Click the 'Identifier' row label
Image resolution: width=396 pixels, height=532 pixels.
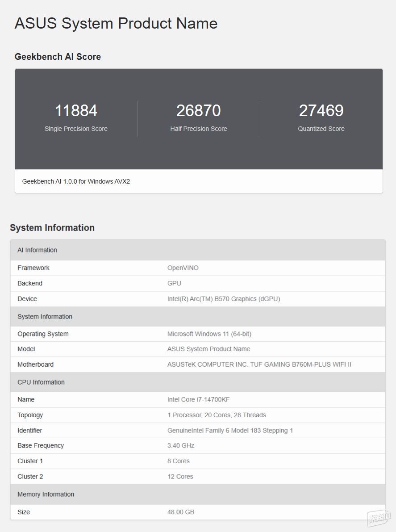click(30, 430)
